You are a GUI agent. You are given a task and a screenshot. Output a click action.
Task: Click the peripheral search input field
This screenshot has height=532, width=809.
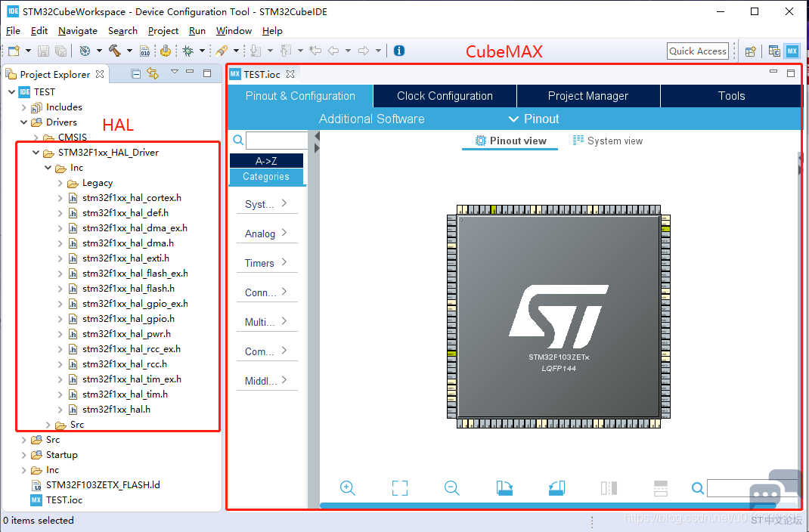click(x=277, y=141)
